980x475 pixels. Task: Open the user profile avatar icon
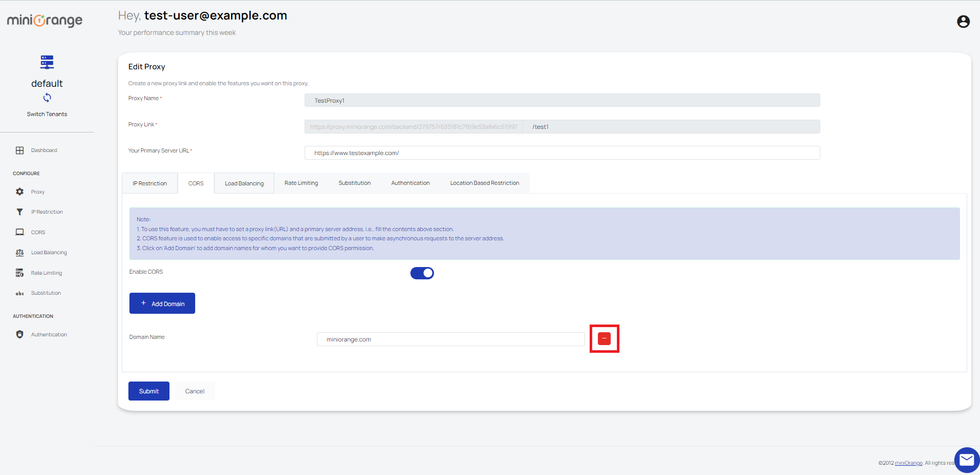tap(963, 21)
